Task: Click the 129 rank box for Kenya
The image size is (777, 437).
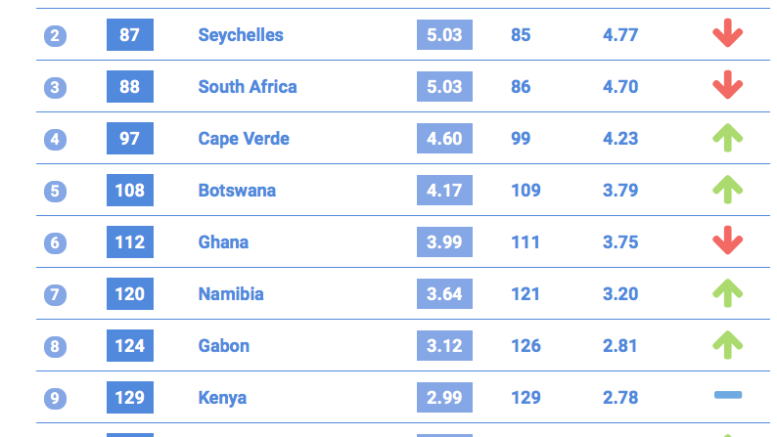Action: [x=130, y=397]
